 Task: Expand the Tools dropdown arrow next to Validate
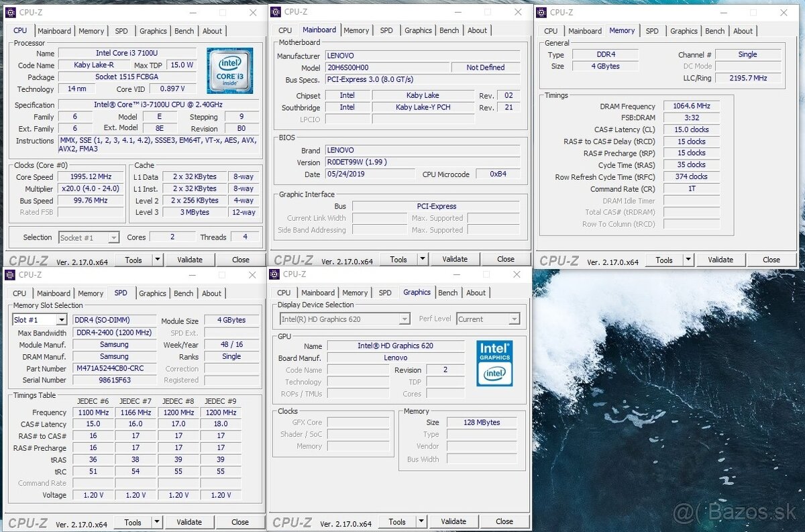pyautogui.click(x=156, y=260)
